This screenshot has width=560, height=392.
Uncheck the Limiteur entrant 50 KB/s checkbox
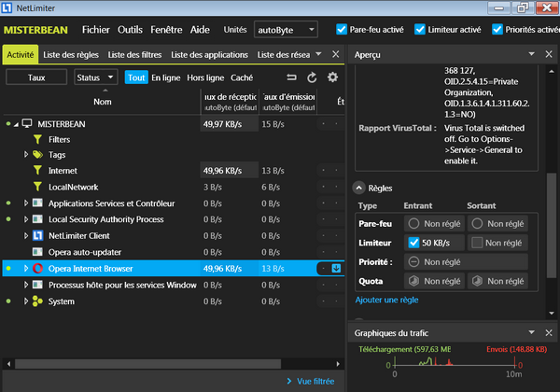tap(413, 243)
